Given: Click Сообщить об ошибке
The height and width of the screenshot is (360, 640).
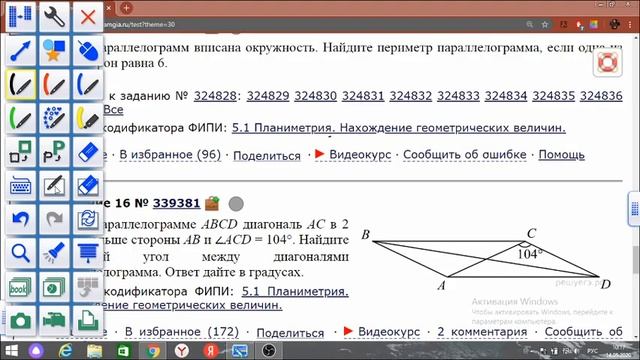Looking at the screenshot, I should 465,155.
